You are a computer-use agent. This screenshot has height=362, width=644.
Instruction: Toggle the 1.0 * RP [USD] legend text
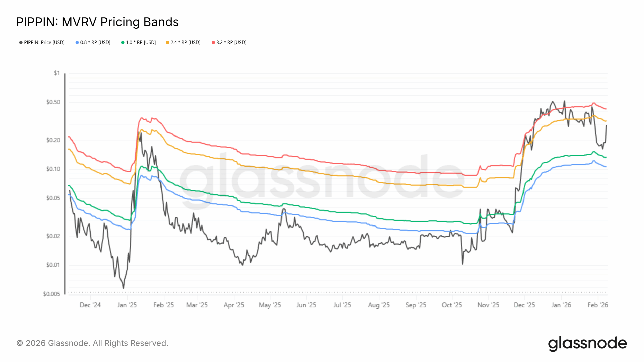[141, 43]
